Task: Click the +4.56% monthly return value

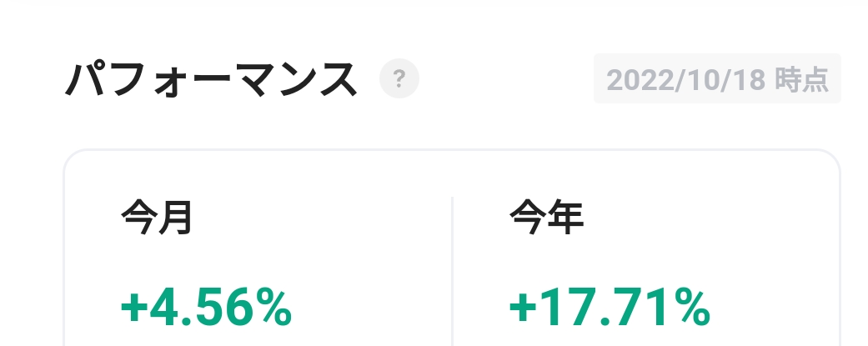Action: pos(206,308)
